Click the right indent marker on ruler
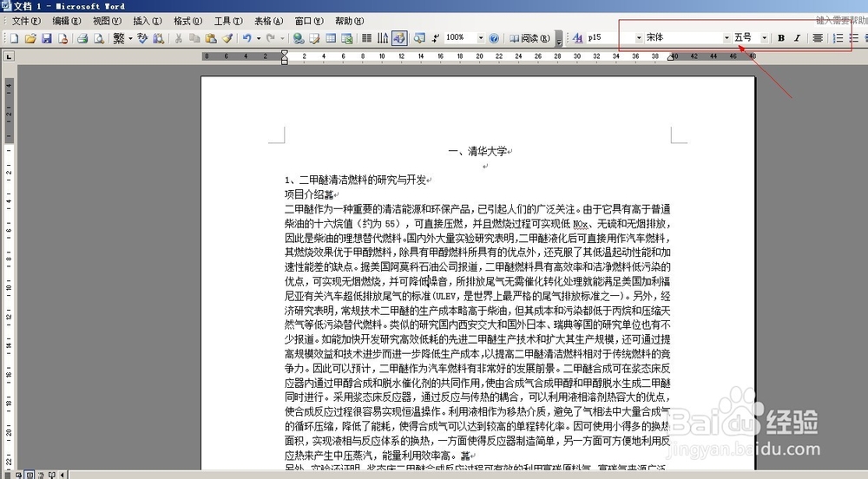The image size is (868, 479). (x=671, y=57)
